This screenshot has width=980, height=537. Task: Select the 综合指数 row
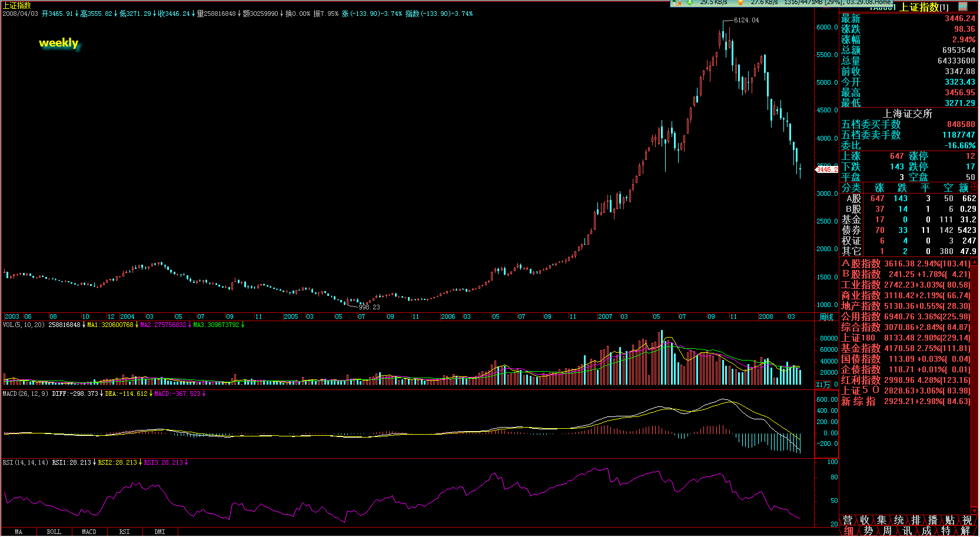906,327
